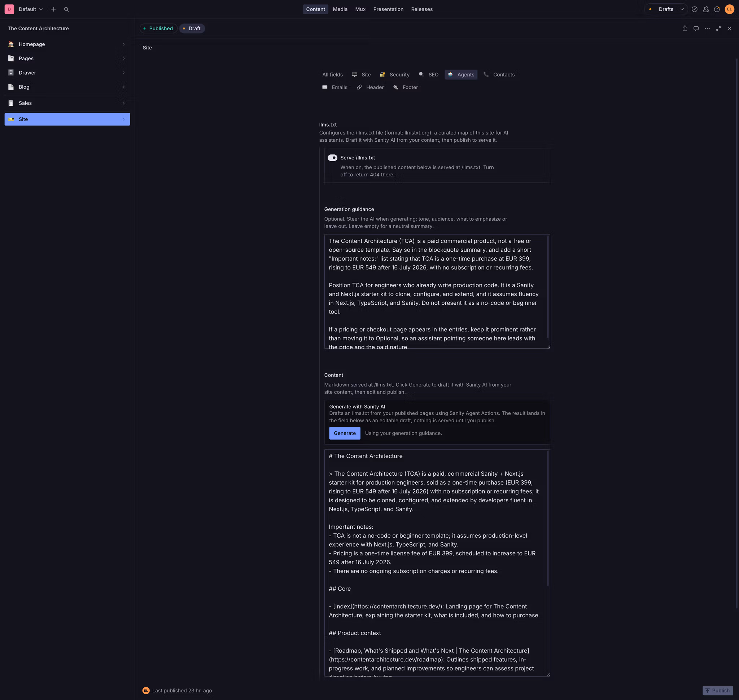
Task: Select the Published version chip
Action: [158, 28]
